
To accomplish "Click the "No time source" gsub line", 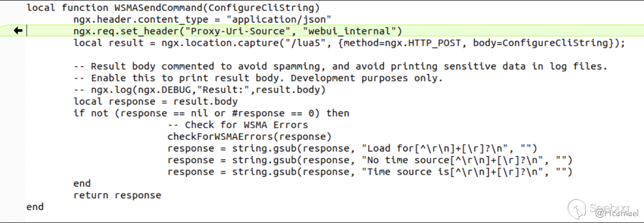I will pyautogui.click(x=369, y=159).
